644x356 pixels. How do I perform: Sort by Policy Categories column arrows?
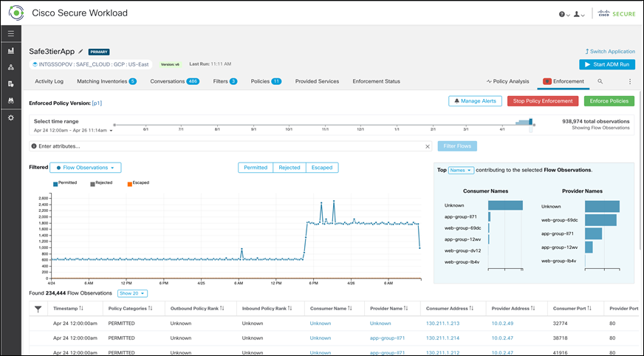pyautogui.click(x=151, y=309)
